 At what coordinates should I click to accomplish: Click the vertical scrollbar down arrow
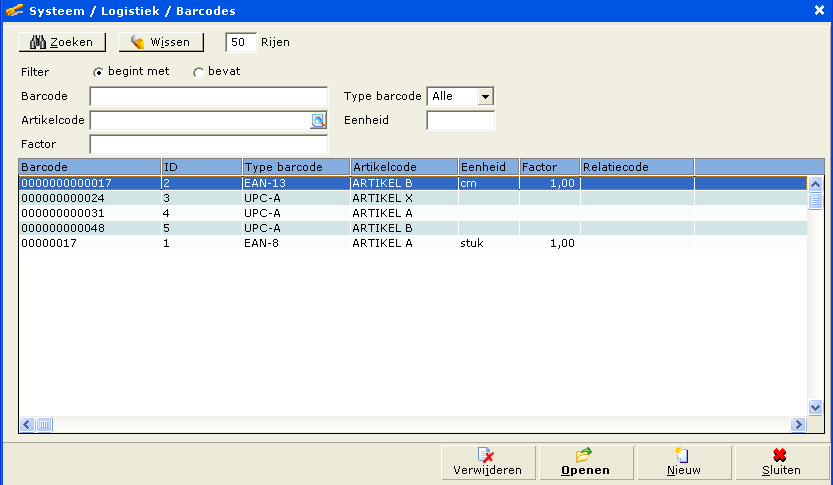pyautogui.click(x=815, y=408)
